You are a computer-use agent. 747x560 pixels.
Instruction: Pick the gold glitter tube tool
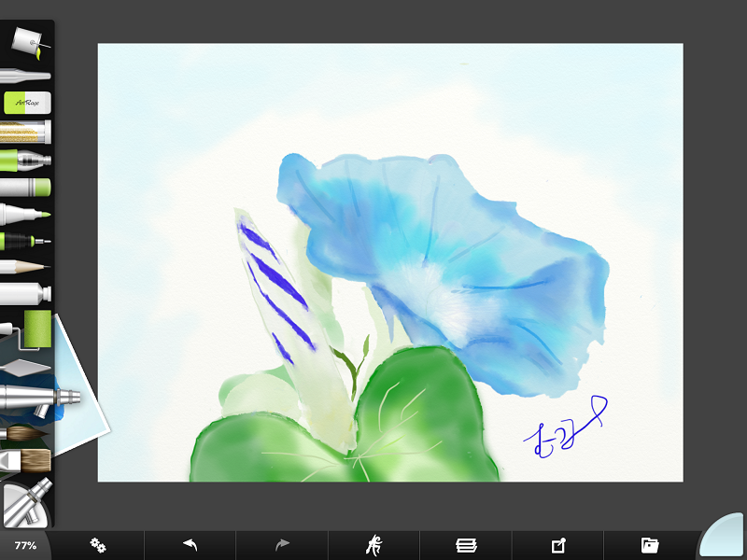[x=25, y=132]
